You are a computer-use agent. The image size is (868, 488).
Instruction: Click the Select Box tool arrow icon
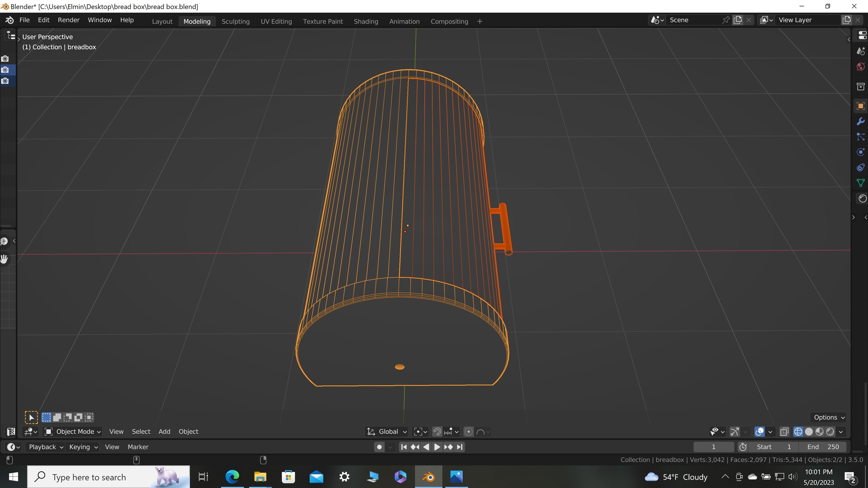coord(31,418)
